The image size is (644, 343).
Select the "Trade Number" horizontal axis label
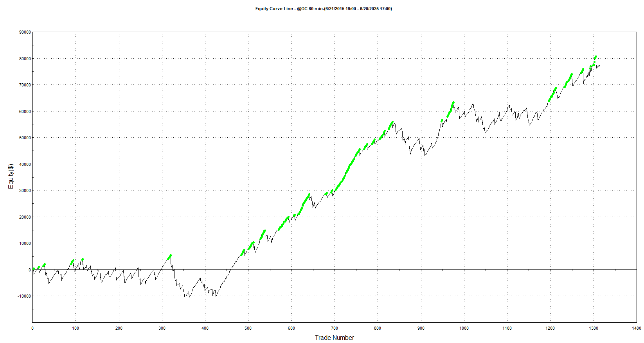(x=334, y=338)
